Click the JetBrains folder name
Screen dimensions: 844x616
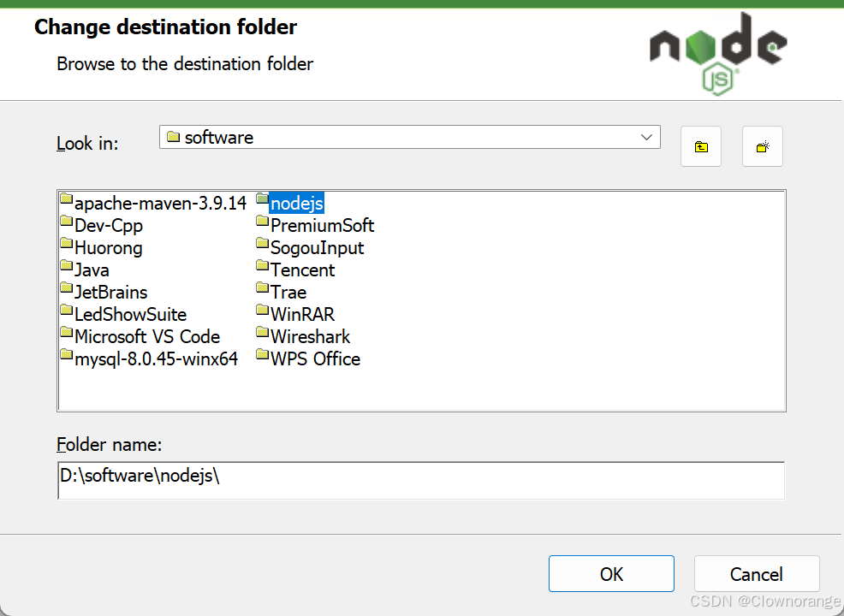pyautogui.click(x=111, y=292)
